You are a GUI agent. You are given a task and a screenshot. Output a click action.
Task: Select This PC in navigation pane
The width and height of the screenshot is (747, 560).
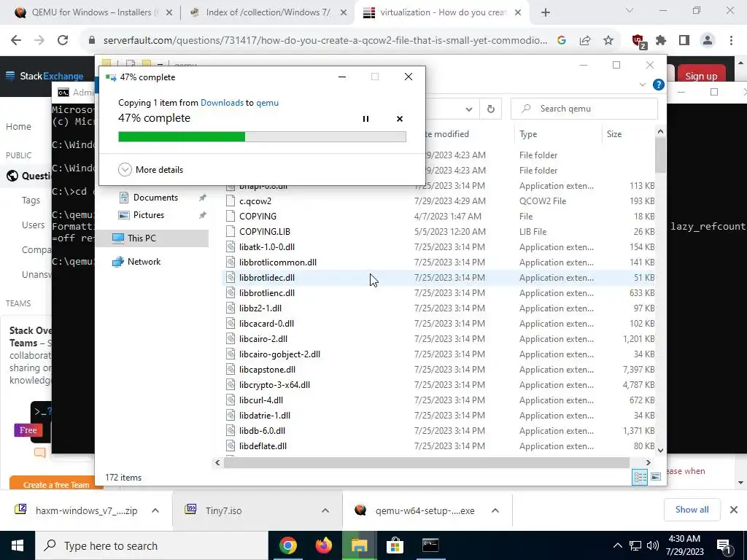[142, 238]
